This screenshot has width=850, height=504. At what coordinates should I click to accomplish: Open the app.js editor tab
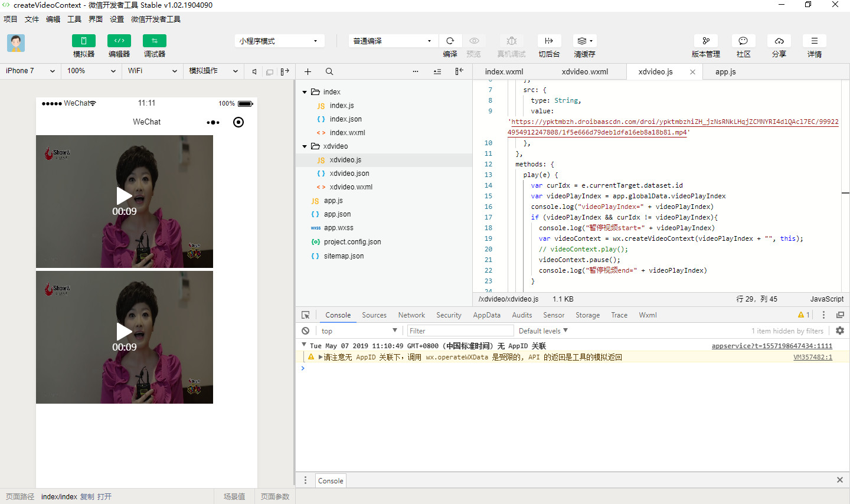(725, 72)
